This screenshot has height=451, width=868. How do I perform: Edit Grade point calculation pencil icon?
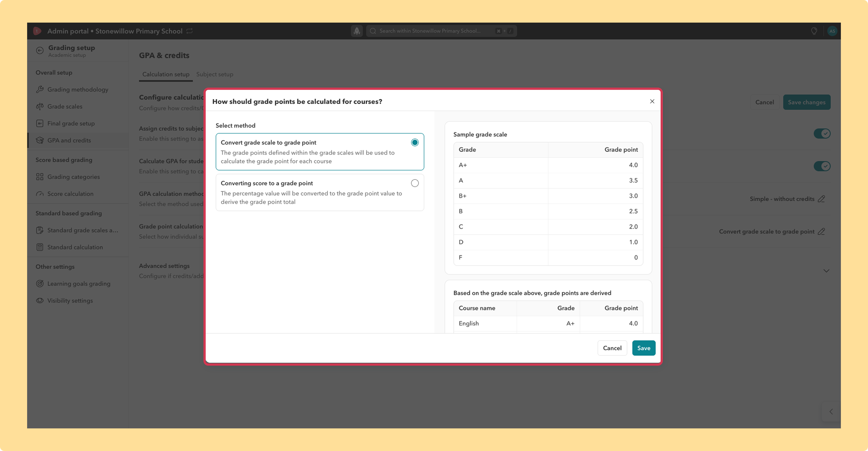(822, 232)
